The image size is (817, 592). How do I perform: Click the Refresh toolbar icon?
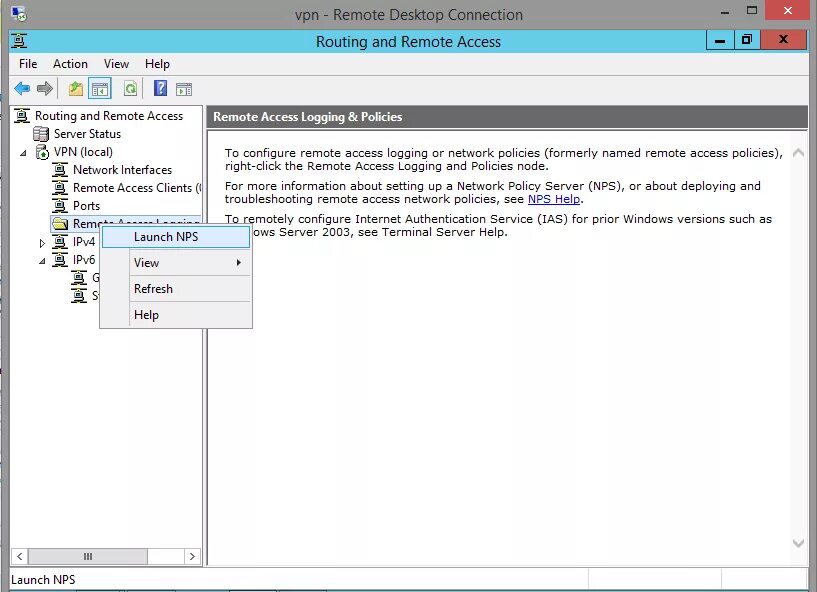(x=130, y=89)
